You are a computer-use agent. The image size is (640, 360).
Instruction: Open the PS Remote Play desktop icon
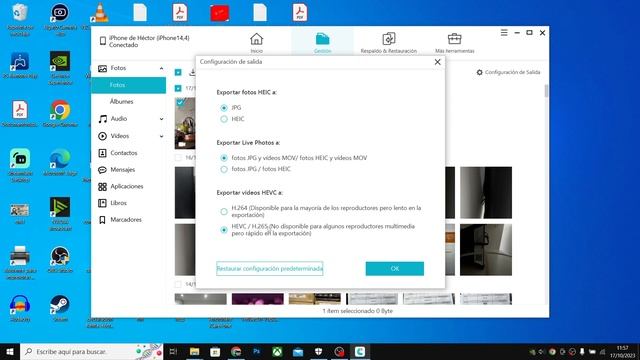(x=20, y=64)
